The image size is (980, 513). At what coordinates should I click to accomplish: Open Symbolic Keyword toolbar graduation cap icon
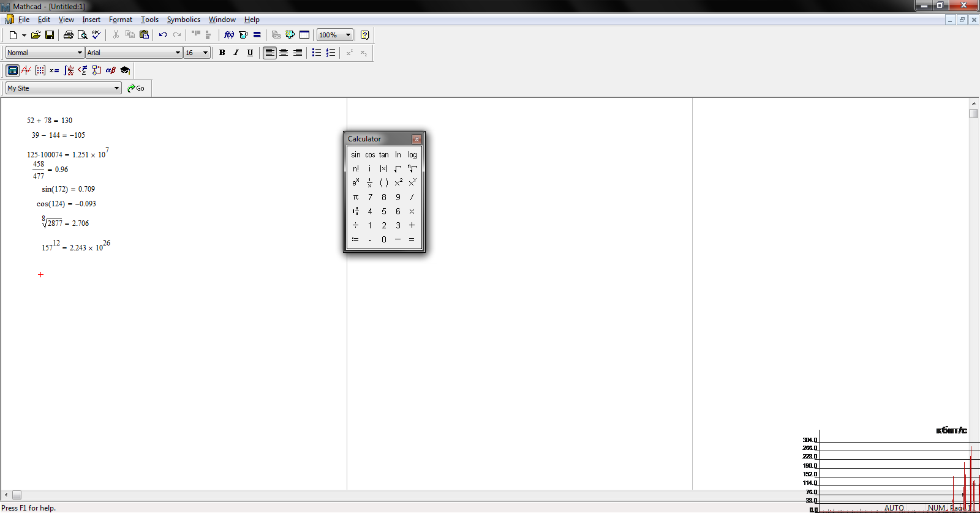(x=125, y=70)
